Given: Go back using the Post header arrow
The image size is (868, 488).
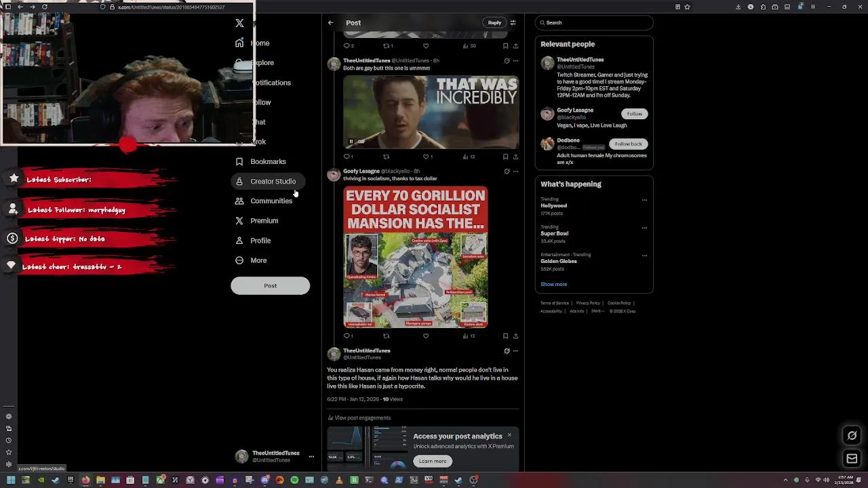Looking at the screenshot, I should pyautogui.click(x=330, y=22).
